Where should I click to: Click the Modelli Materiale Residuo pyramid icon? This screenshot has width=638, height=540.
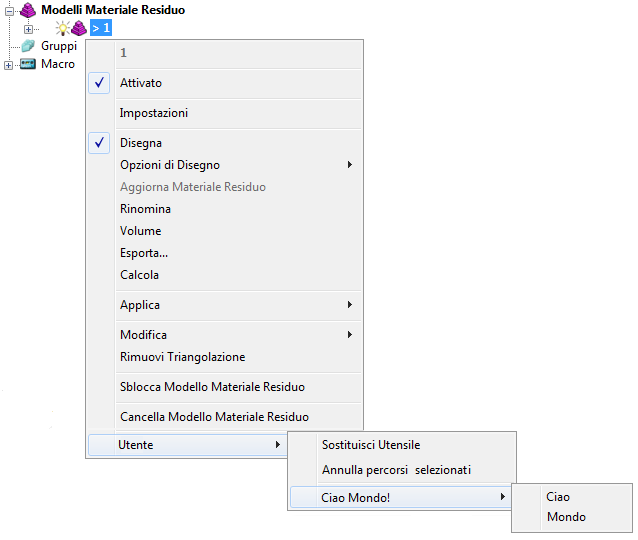(x=28, y=10)
